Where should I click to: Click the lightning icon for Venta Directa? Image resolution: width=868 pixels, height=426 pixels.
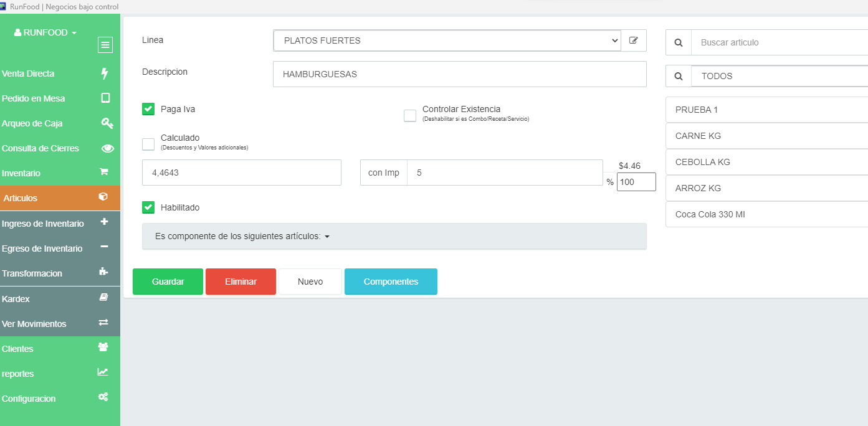pos(105,73)
